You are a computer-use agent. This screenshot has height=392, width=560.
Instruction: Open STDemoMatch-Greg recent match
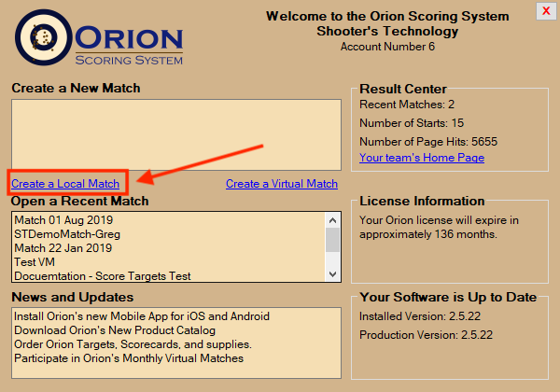tap(67, 234)
